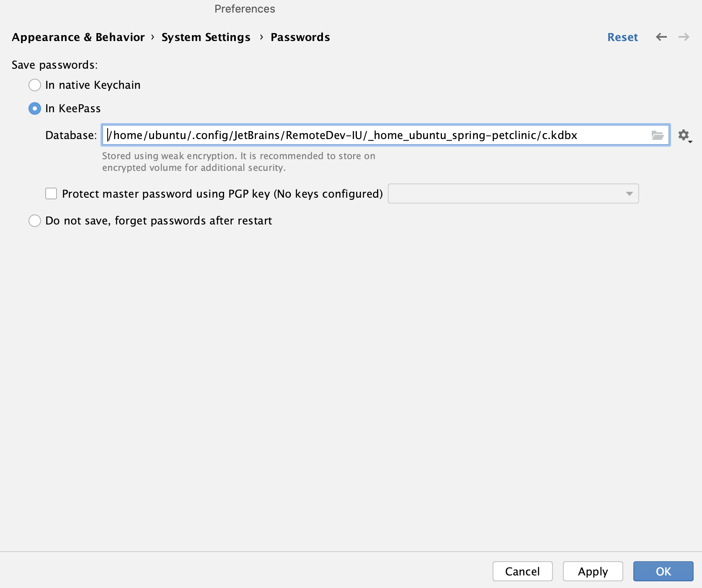Click the Reset link
The image size is (702, 588).
[x=622, y=37]
